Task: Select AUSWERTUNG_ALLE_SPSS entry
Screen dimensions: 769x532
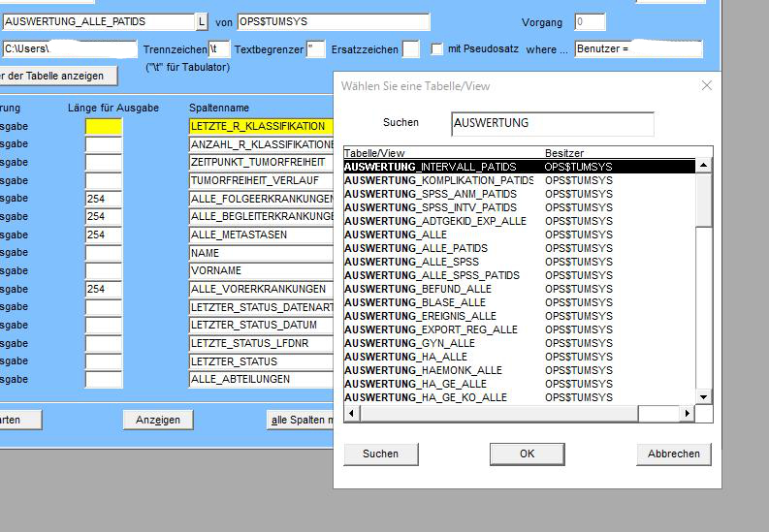Action: [x=411, y=262]
